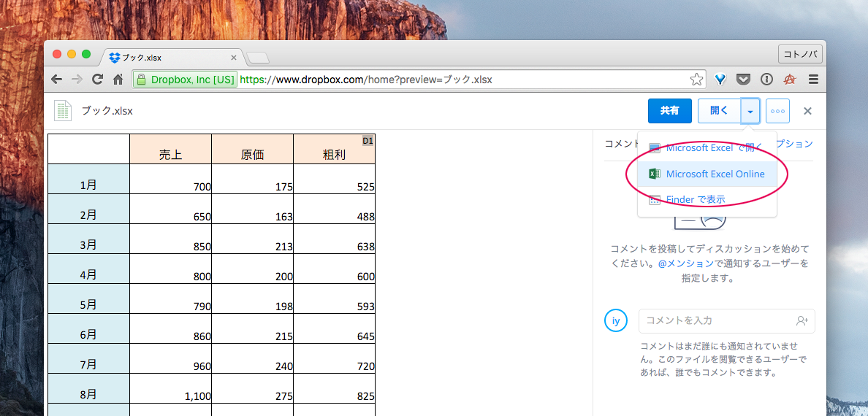Close the ブック.xlsx browser tab
The height and width of the screenshot is (416, 868).
click(x=234, y=58)
